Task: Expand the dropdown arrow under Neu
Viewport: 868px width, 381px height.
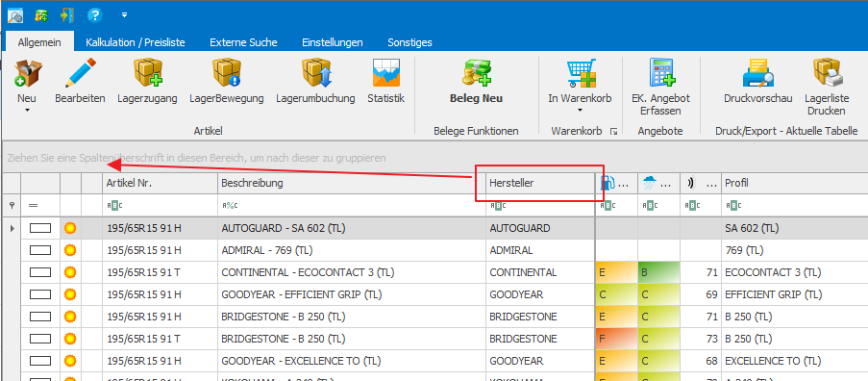Action: pyautogui.click(x=27, y=111)
